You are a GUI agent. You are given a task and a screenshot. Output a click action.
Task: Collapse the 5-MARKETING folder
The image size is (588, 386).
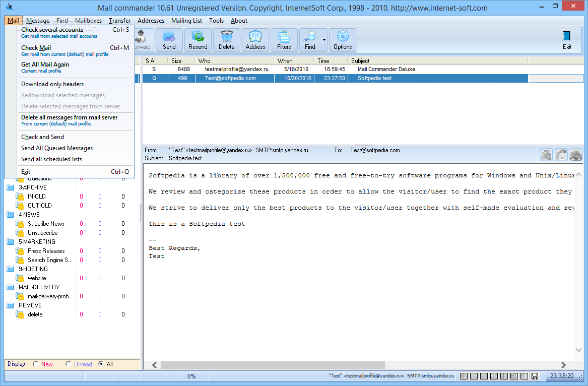[x=11, y=241]
